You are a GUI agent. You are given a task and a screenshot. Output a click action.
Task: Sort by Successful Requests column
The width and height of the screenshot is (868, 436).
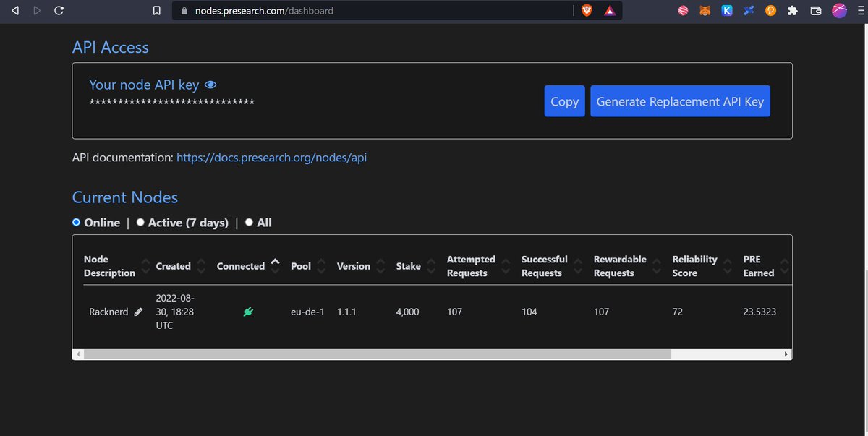tap(578, 266)
